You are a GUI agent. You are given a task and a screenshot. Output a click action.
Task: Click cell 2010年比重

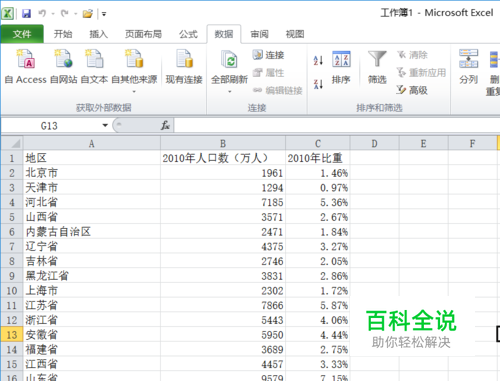tap(318, 158)
